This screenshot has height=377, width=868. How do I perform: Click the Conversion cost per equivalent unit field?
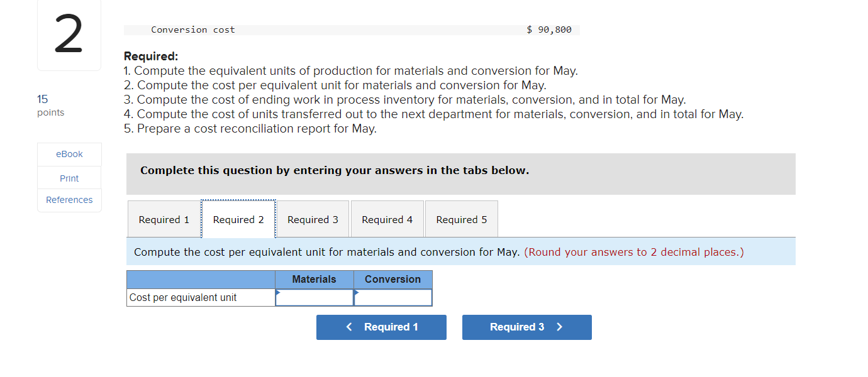click(x=393, y=297)
